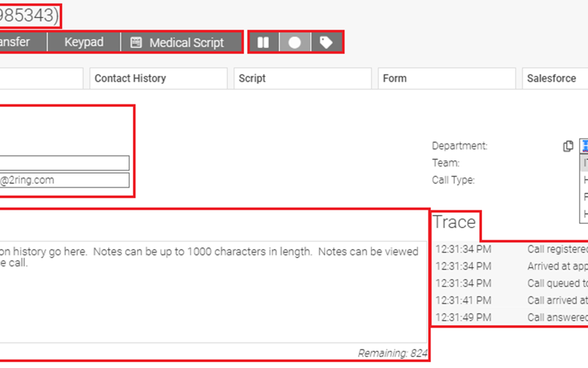Click the Call Type: label
This screenshot has width=588, height=368.
453,180
